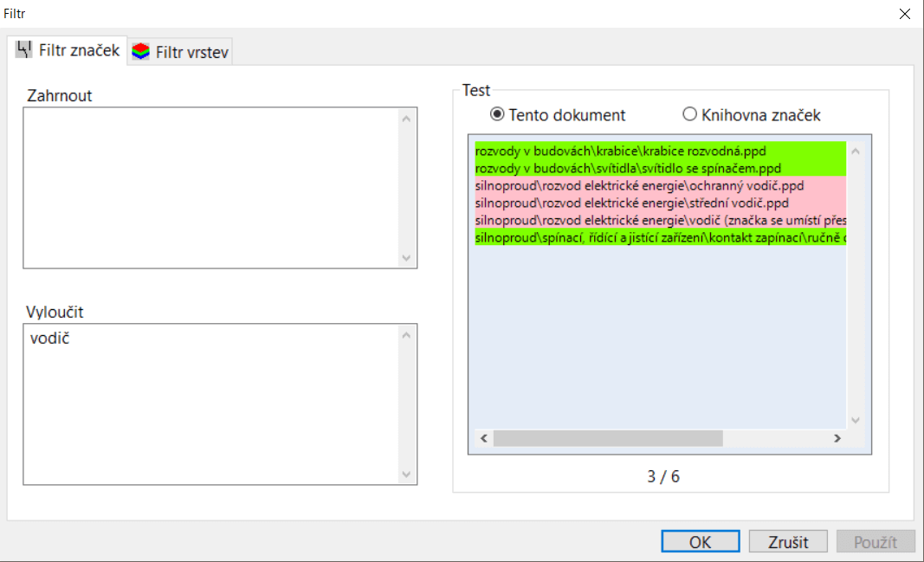Click the 3 / 6 match counter
This screenshot has height=562, width=924.
pos(663,476)
